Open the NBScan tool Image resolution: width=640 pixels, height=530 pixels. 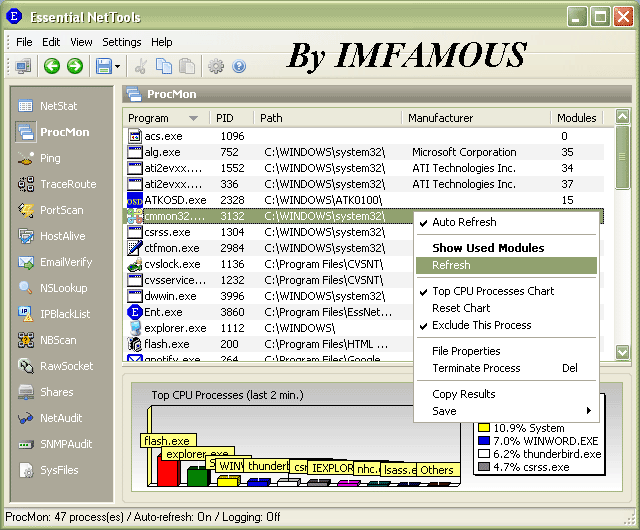click(x=47, y=340)
